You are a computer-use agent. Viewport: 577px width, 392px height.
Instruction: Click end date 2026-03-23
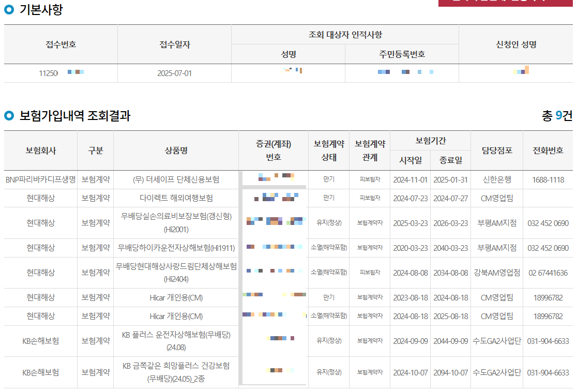pyautogui.click(x=451, y=223)
